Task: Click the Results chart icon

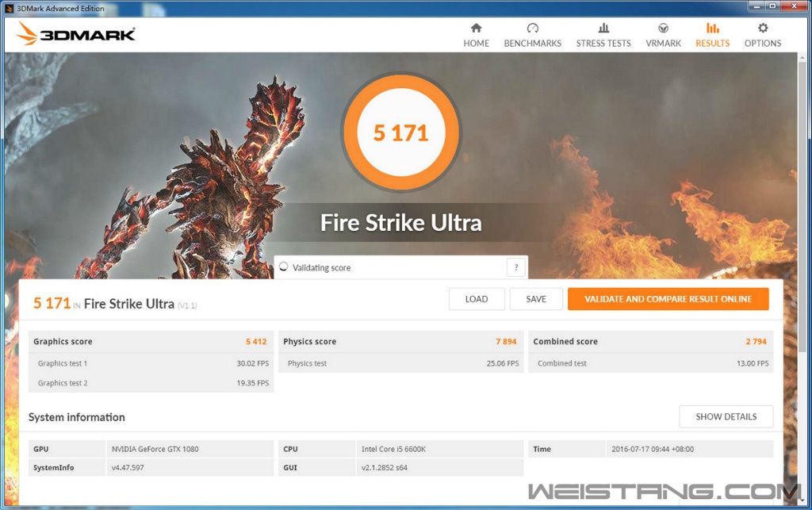Action: 713,28
